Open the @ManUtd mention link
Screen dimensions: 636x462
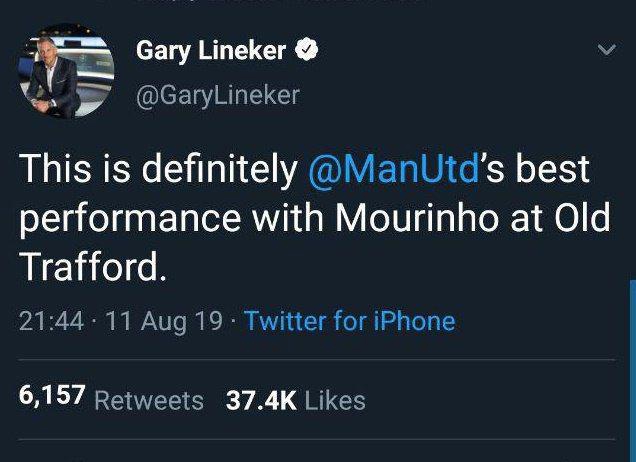tap(393, 170)
